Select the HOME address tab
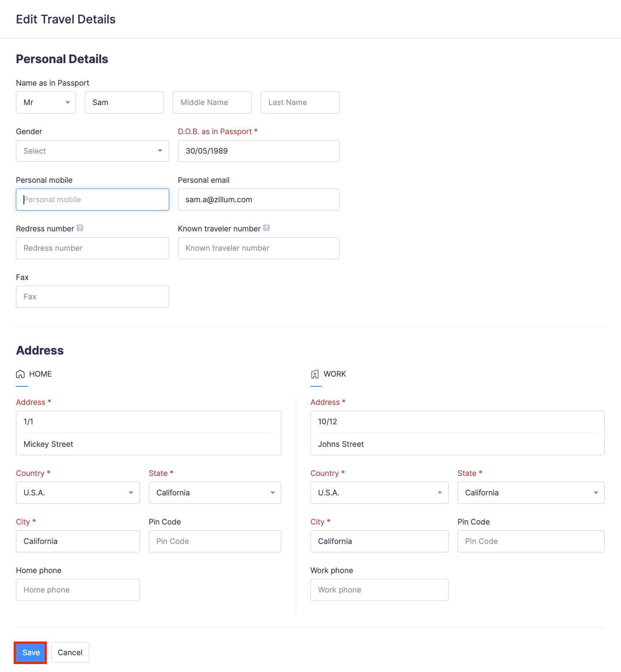This screenshot has width=621, height=672. [40, 374]
